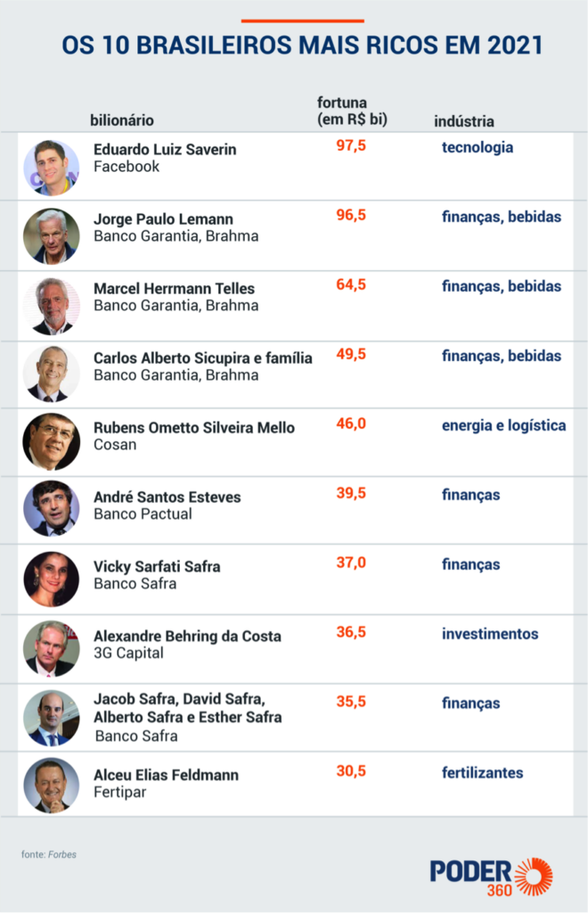This screenshot has height=913, width=588.
Task: Click Carlos Alberto Sicupira's portrait photo
Action: tap(51, 374)
